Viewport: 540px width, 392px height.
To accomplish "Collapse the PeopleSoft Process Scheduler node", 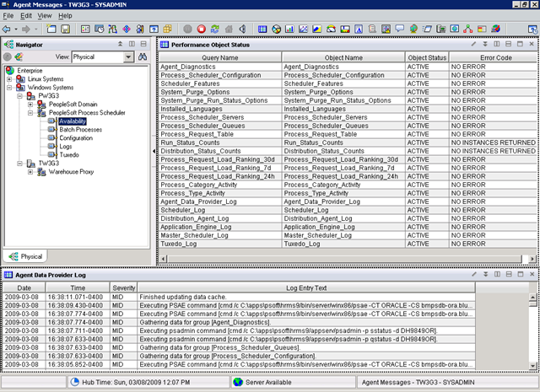I will [30, 113].
